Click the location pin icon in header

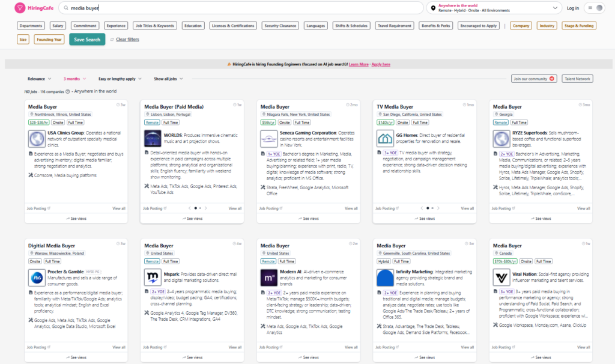point(433,8)
